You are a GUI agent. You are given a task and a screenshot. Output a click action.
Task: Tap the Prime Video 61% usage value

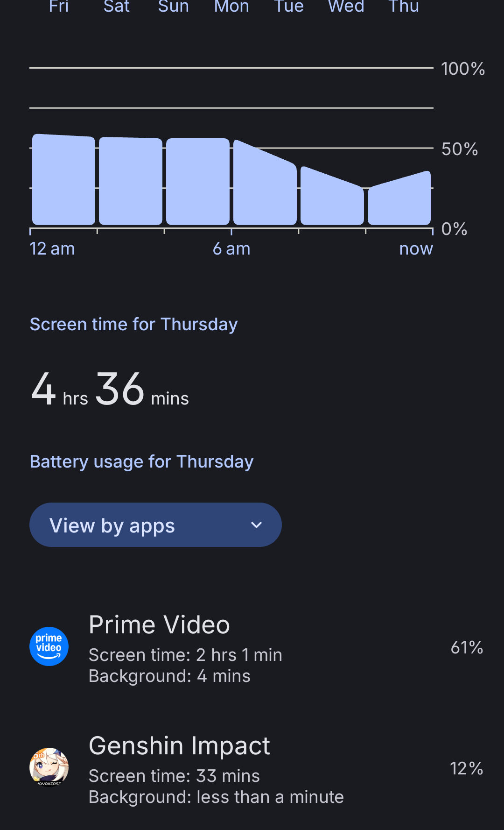pyautogui.click(x=466, y=647)
